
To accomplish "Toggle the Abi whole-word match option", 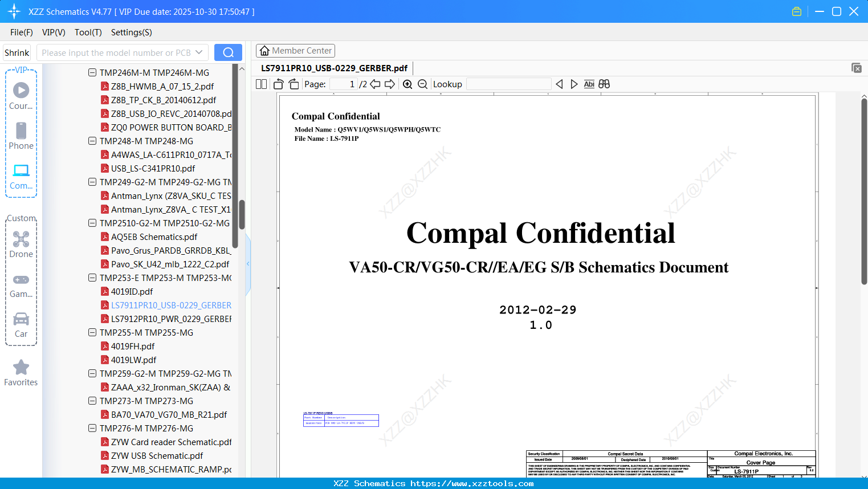I will tap(589, 84).
